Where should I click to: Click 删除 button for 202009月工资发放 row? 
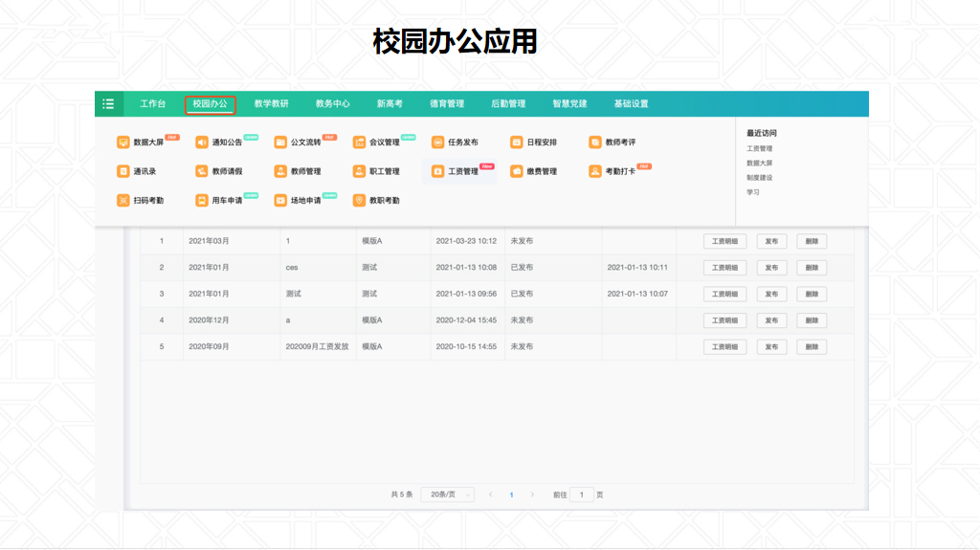click(811, 346)
